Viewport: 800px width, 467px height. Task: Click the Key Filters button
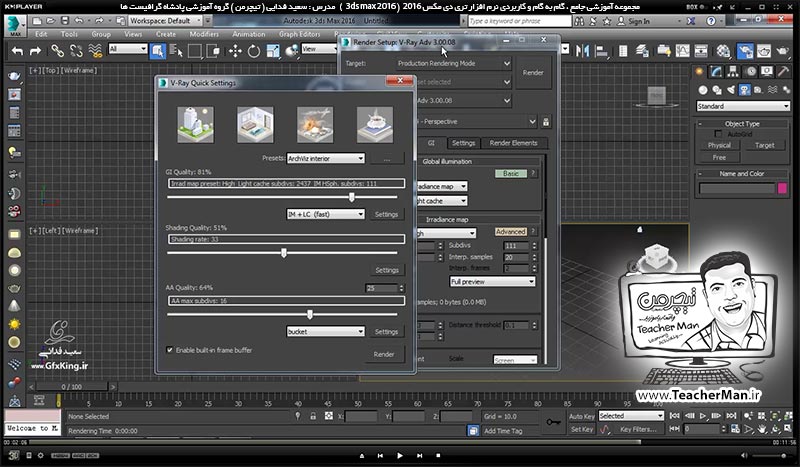click(x=638, y=430)
